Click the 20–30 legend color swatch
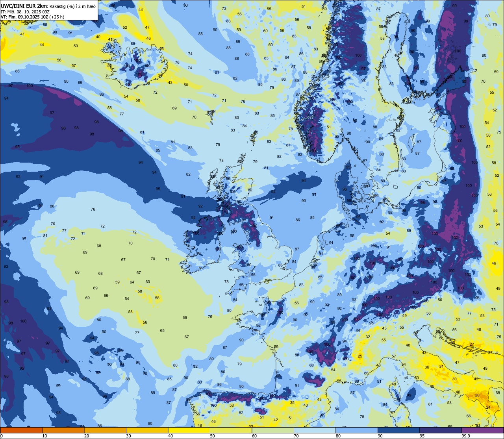Image resolution: width=504 pixels, height=439 pixels. pos(105,430)
